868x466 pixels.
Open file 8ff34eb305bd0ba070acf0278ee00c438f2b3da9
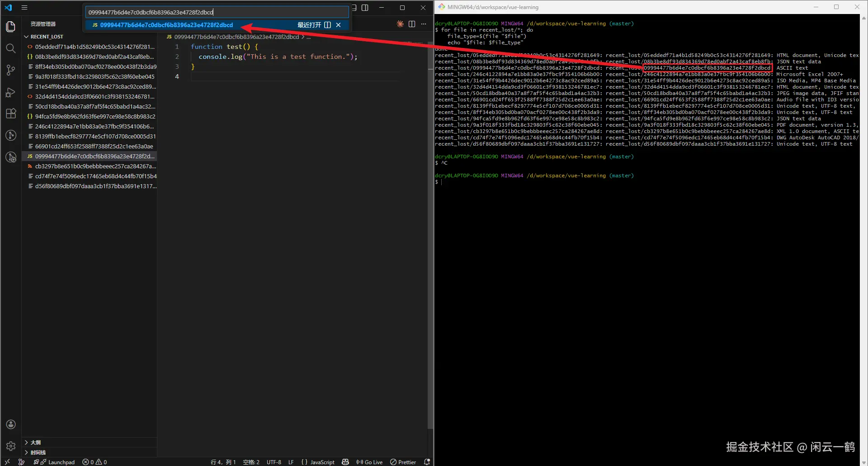(90, 67)
